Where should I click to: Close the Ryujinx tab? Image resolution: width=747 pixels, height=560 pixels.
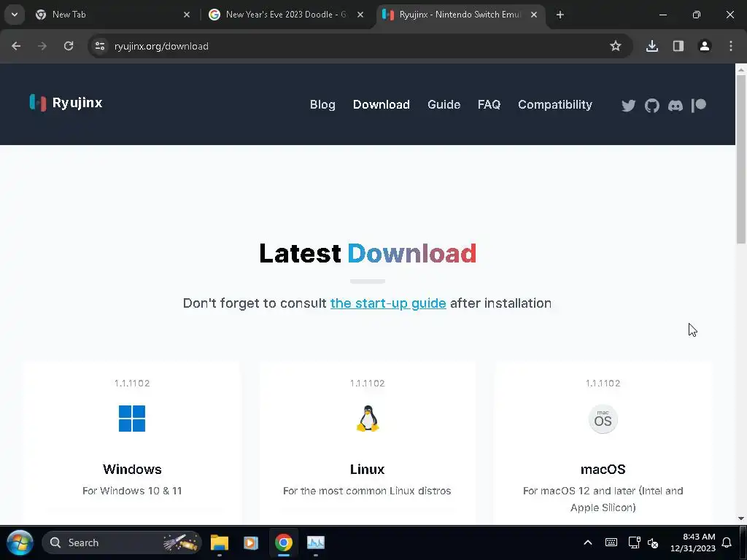534,15
